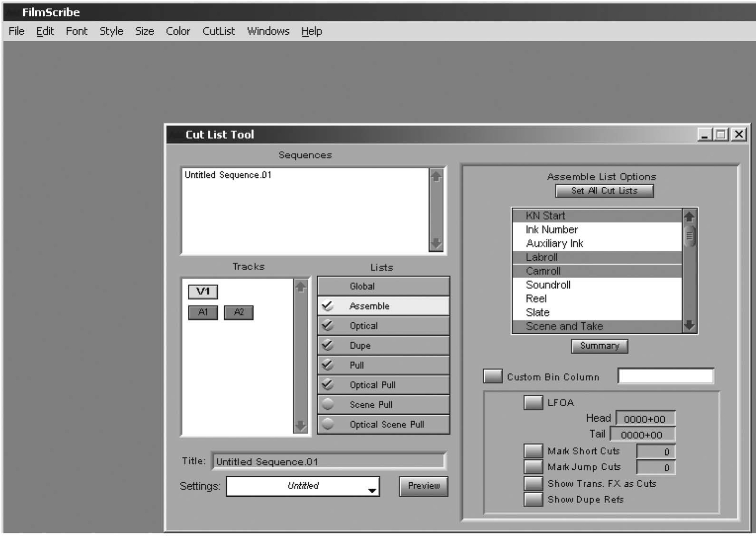Select Camroll in options list
The height and width of the screenshot is (546, 756).
pyautogui.click(x=597, y=271)
